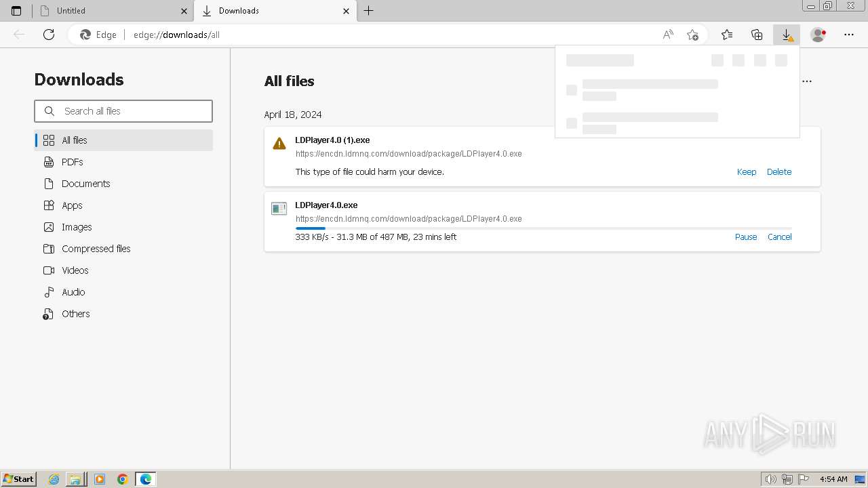Click LDPlayer4.0.exe file name
The height and width of the screenshot is (488, 868).
point(326,205)
